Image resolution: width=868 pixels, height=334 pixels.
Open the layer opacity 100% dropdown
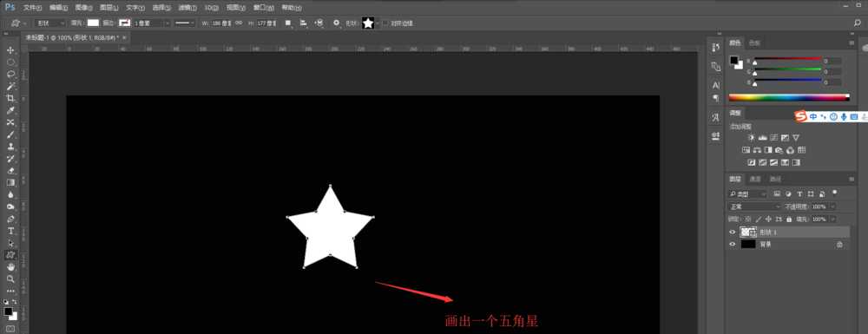832,206
